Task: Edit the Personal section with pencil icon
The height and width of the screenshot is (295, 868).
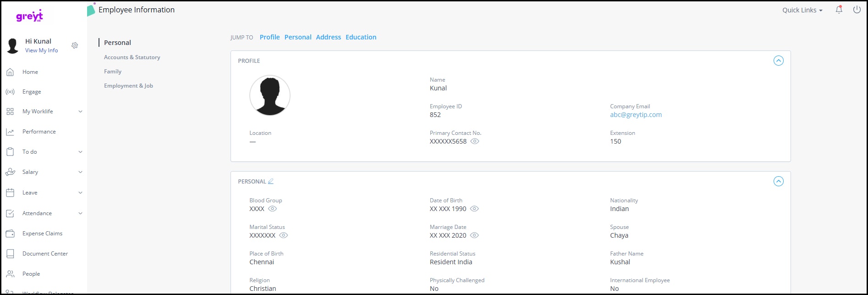Action: (271, 181)
